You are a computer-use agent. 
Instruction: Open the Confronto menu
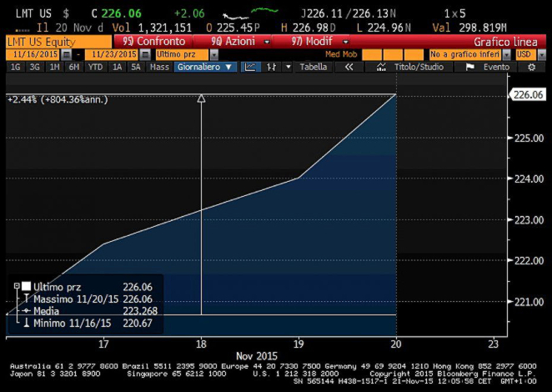[152, 41]
